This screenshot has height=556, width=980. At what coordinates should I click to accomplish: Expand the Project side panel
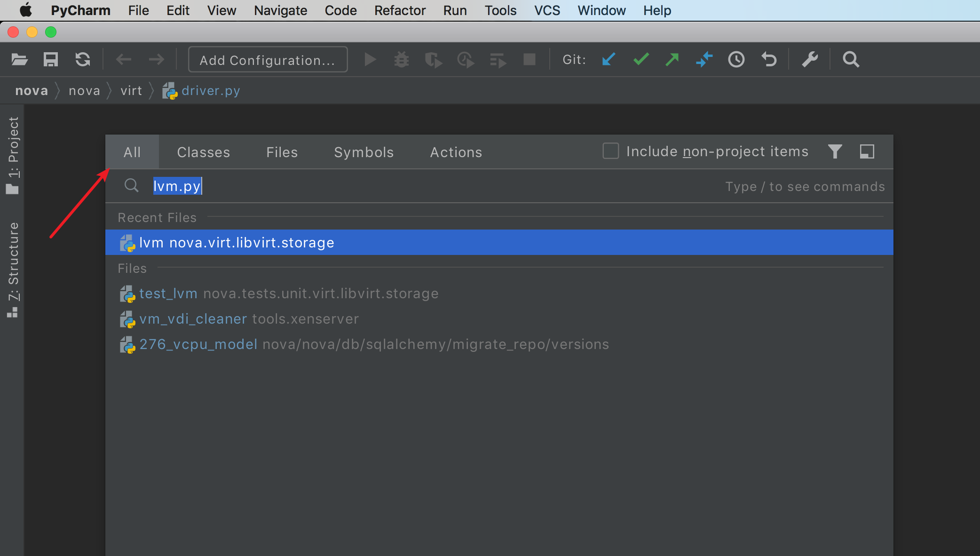(x=13, y=155)
